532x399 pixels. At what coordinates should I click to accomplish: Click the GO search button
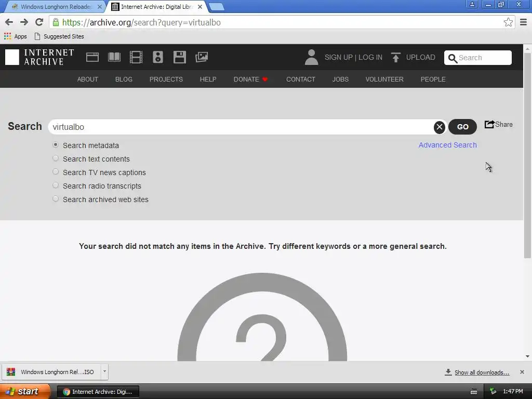point(462,127)
